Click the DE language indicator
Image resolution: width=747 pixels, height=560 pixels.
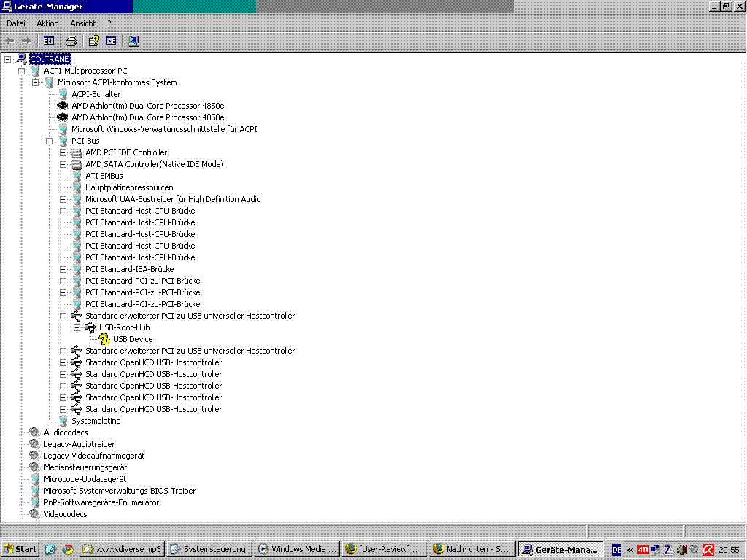(616, 550)
